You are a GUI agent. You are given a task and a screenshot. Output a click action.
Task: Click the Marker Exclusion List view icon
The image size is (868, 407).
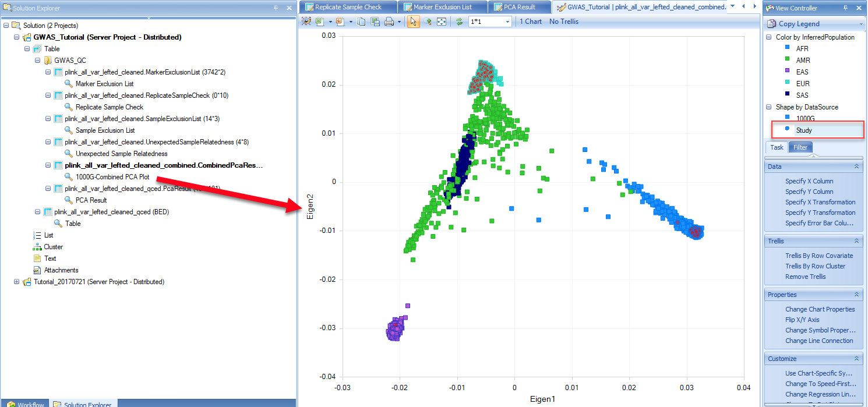click(x=68, y=84)
